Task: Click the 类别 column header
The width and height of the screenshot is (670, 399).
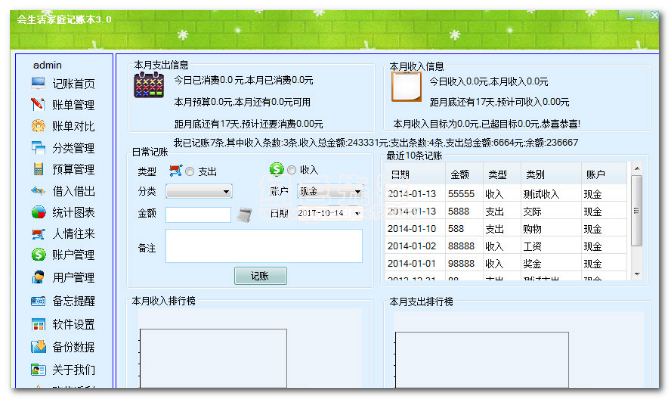Action: click(x=551, y=174)
